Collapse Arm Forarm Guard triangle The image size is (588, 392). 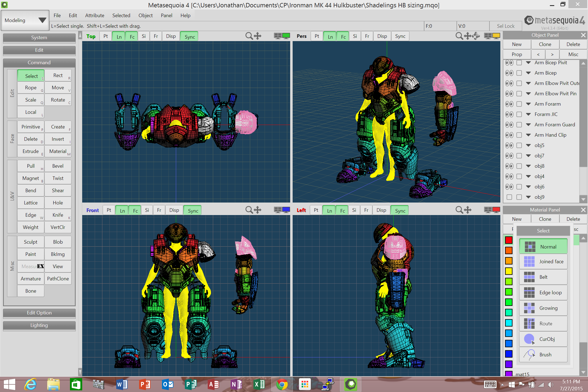click(528, 125)
